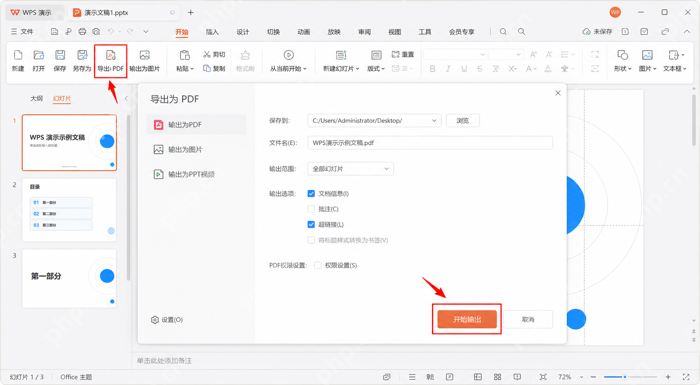The image size is (700, 385).
Task: Click the zoom in plus icon
Action: pyautogui.click(x=668, y=377)
